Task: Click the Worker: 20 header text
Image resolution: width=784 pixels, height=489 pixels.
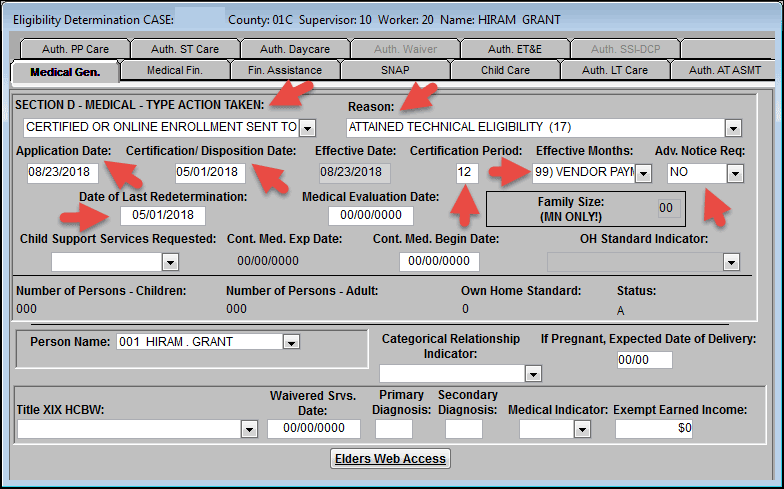Action: tap(406, 20)
